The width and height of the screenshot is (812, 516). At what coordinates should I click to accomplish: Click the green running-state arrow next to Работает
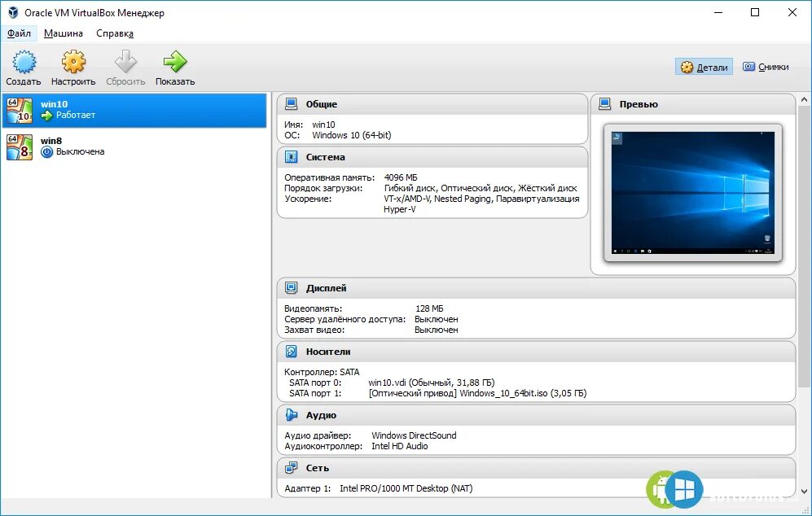pos(47,116)
